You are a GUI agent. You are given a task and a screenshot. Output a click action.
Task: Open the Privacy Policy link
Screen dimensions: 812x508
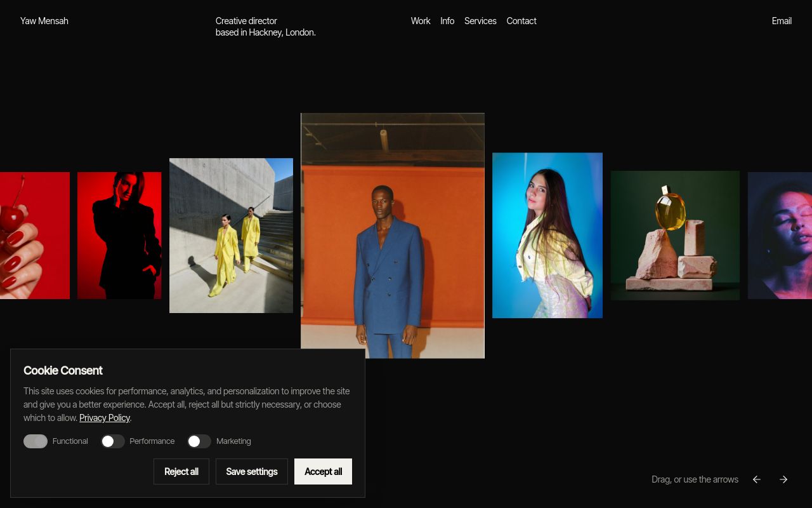[x=105, y=418]
